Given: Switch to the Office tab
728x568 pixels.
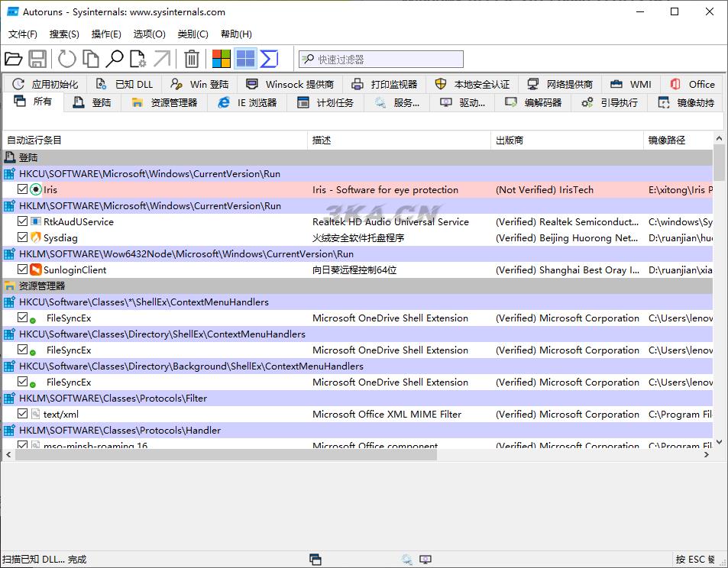Looking at the screenshot, I should [x=692, y=84].
